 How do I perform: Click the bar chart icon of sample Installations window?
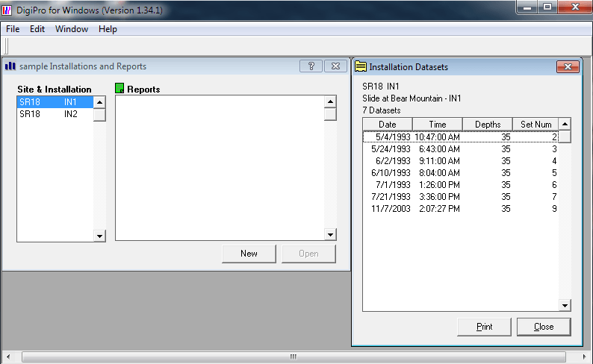pyautogui.click(x=10, y=66)
